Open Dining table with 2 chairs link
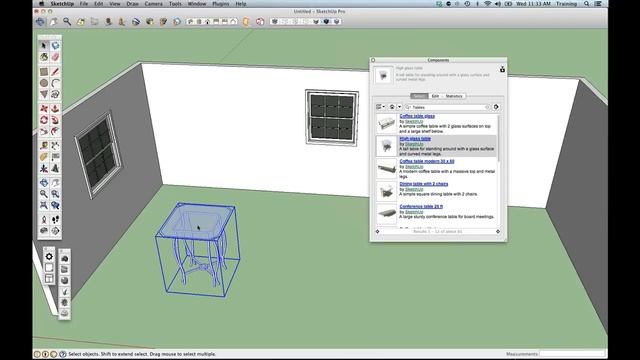 pos(424,184)
